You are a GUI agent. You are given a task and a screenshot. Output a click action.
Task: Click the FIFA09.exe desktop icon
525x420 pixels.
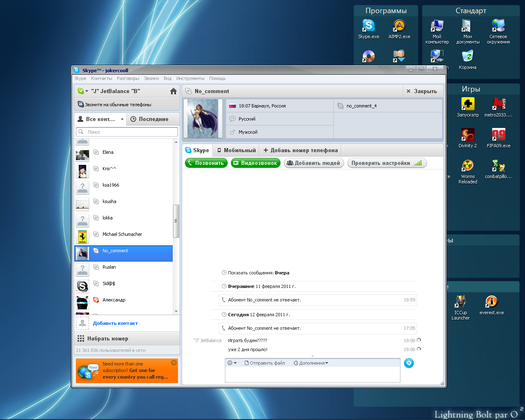pyautogui.click(x=498, y=138)
